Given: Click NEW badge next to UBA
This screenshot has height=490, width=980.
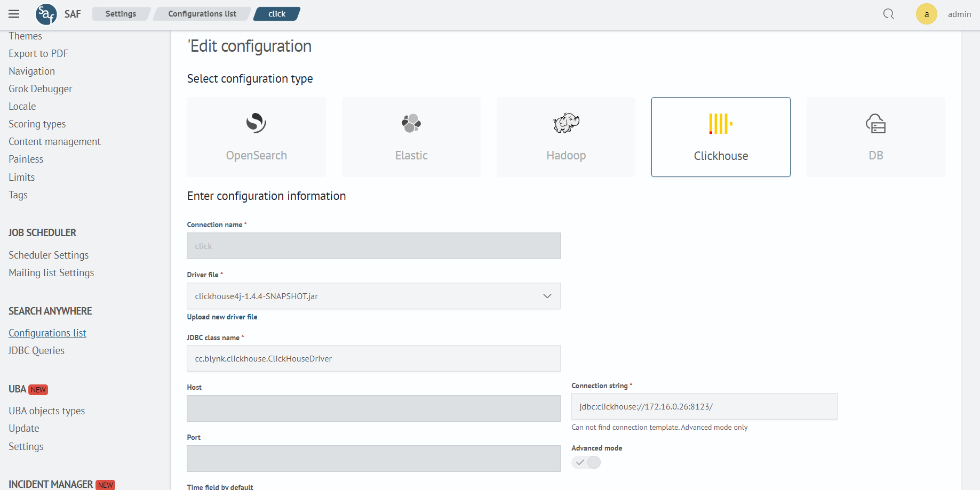Looking at the screenshot, I should (38, 390).
